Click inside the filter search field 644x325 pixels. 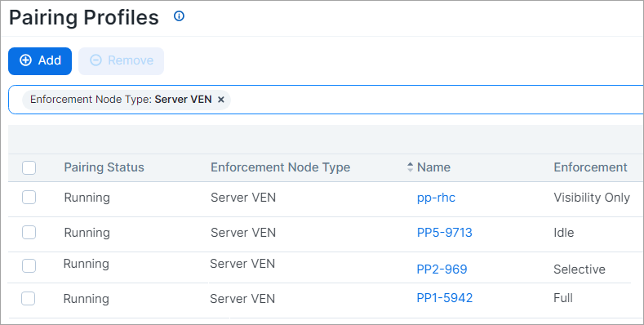pyautogui.click(x=435, y=100)
